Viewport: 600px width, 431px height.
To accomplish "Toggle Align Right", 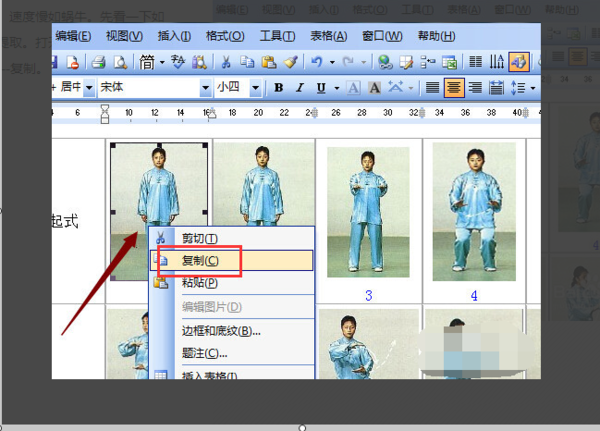I will 475,88.
